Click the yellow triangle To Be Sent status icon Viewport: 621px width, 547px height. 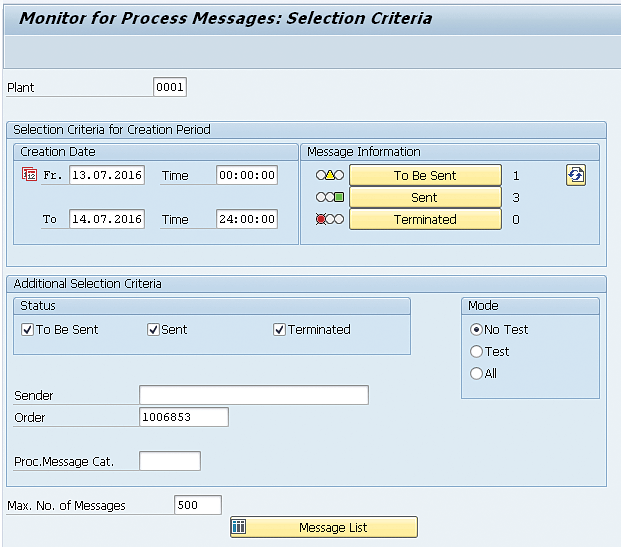pyautogui.click(x=330, y=175)
